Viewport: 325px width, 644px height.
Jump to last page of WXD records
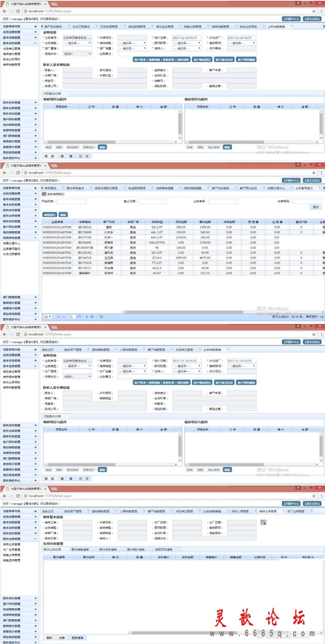[x=92, y=317]
